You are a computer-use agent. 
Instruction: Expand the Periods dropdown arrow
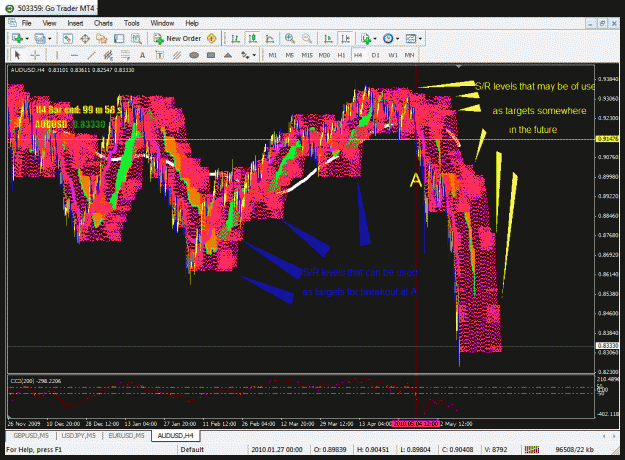pyautogui.click(x=397, y=39)
